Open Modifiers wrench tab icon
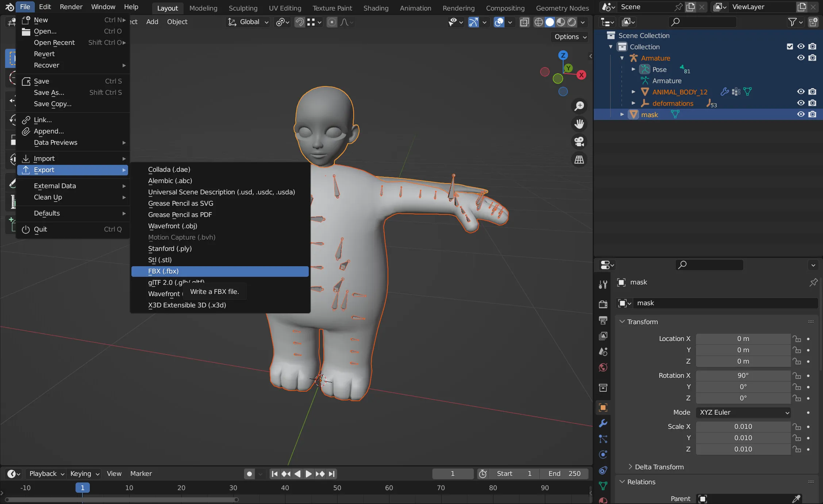 603,423
